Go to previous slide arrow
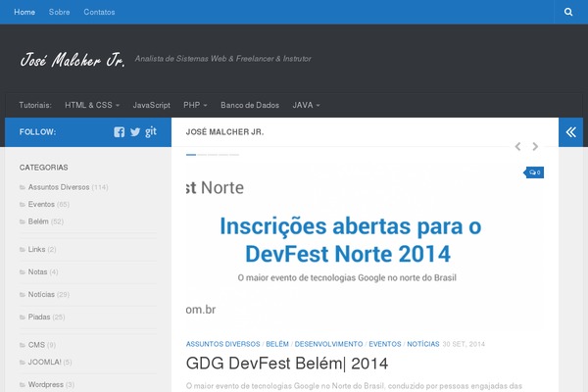Viewport: 588px width, 392px height. (517, 146)
